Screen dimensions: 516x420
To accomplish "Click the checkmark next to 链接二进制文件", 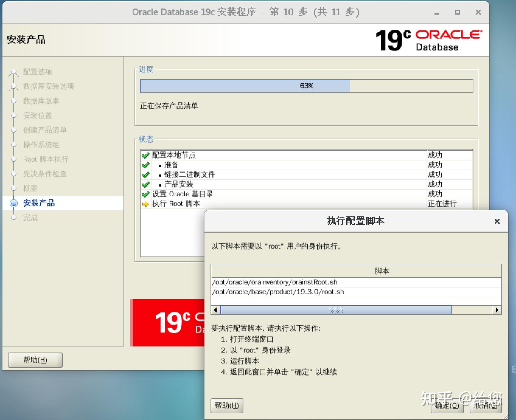I will point(145,174).
